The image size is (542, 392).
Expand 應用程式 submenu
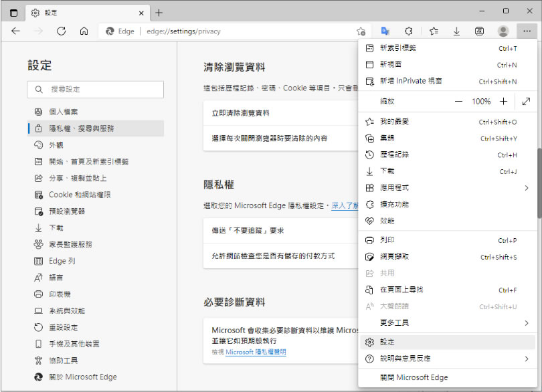click(447, 188)
